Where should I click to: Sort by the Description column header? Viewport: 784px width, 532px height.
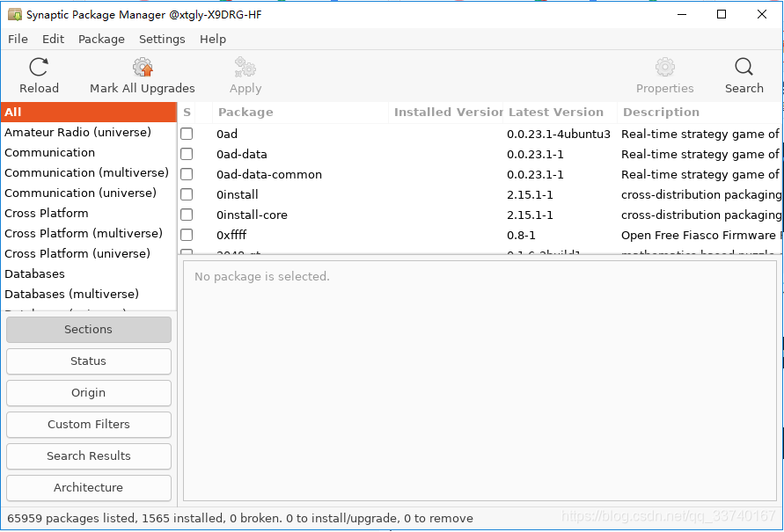click(x=700, y=112)
